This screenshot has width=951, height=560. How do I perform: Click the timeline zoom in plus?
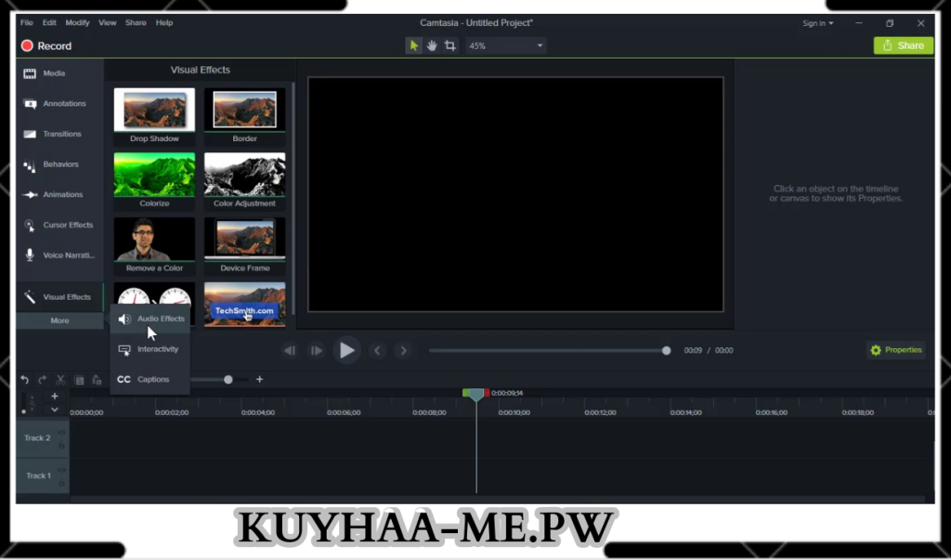[x=260, y=379]
